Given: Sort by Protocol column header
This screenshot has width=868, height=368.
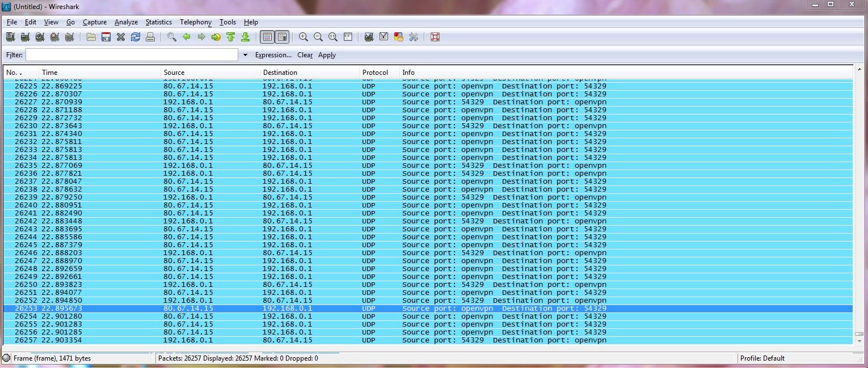Looking at the screenshot, I should 379,72.
